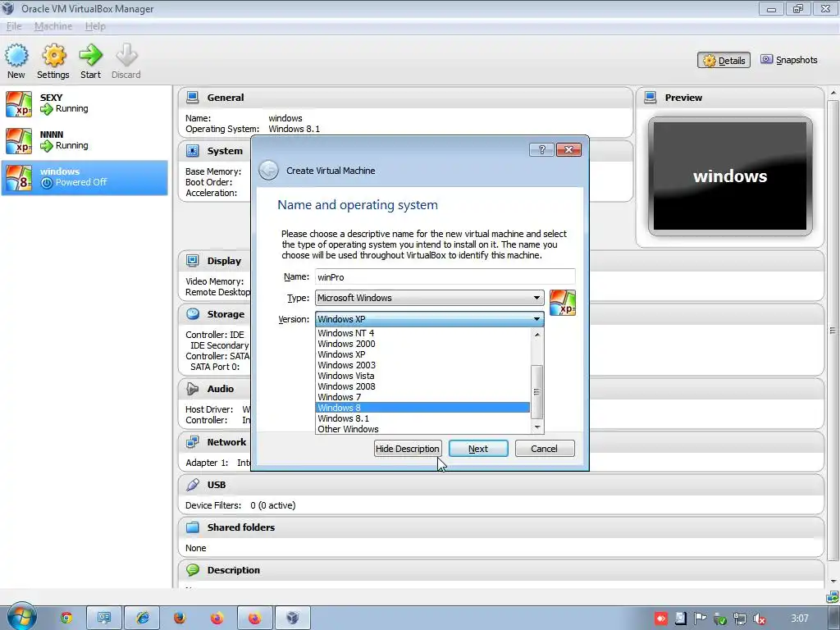The image size is (840, 630).
Task: Click the Description speech bubble icon
Action: click(x=192, y=570)
